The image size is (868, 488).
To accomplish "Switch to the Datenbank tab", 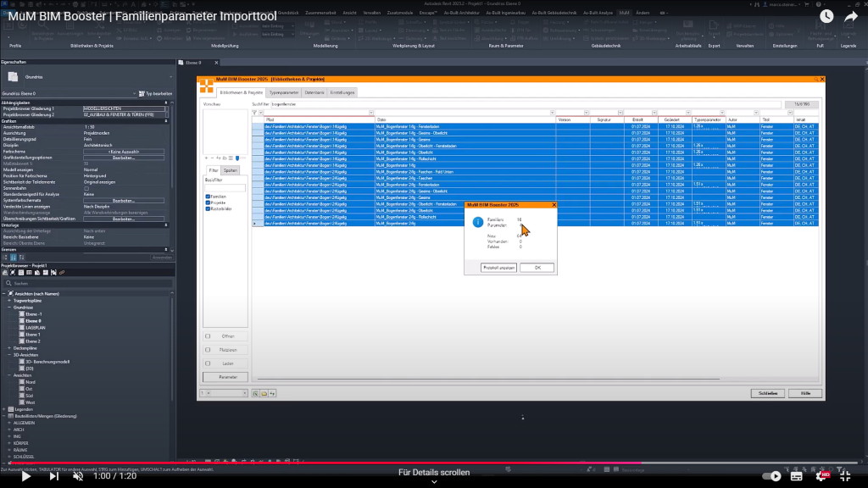I will coord(314,91).
